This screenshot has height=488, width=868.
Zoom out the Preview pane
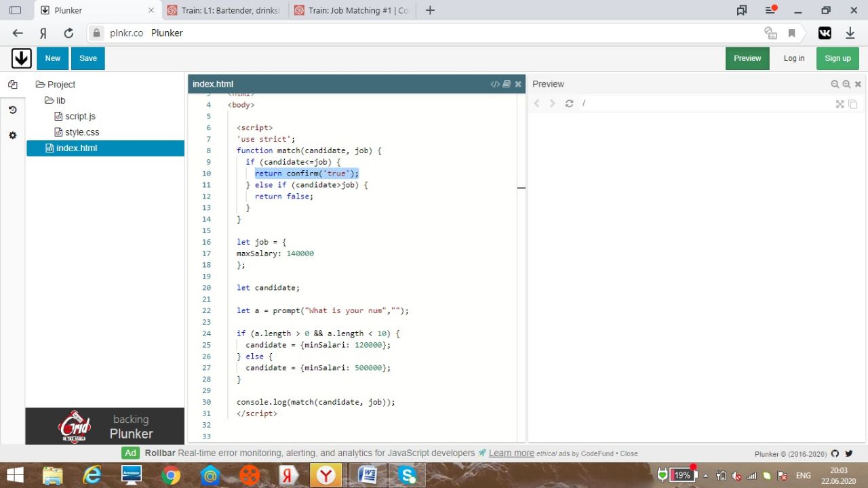(835, 84)
